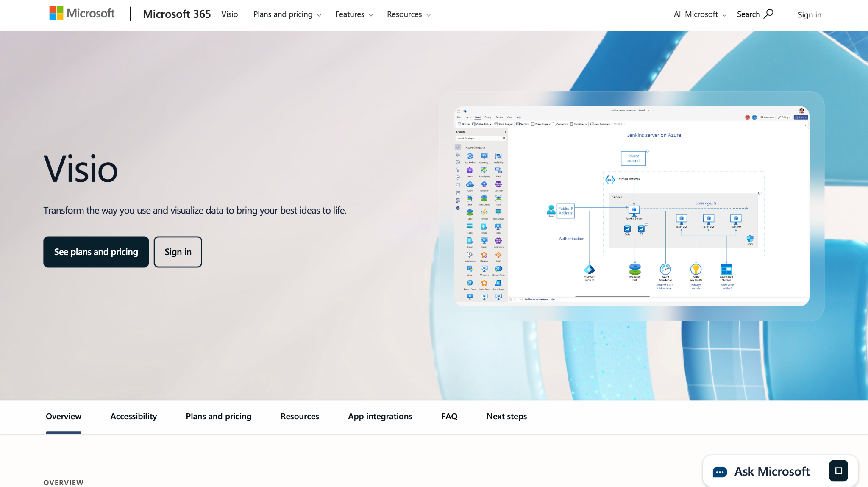Viewport: 868px width, 487px height.
Task: Select the Kubernetes shape in Azure Compute
Action: tap(498, 240)
